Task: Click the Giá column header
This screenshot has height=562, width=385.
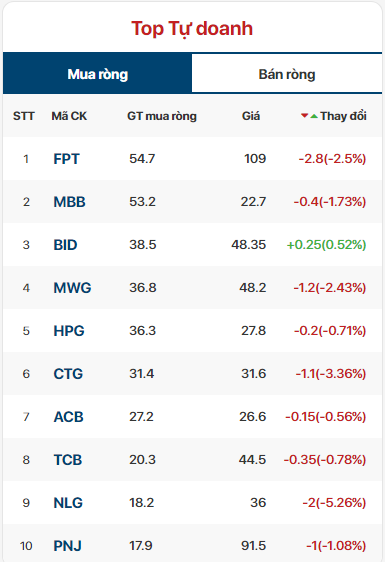Action: coord(251,116)
